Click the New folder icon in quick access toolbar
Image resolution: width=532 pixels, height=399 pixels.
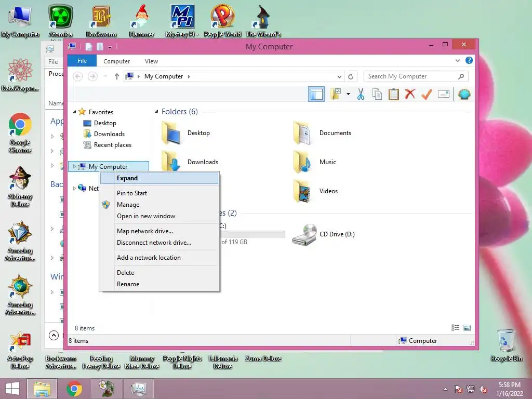[x=100, y=46]
